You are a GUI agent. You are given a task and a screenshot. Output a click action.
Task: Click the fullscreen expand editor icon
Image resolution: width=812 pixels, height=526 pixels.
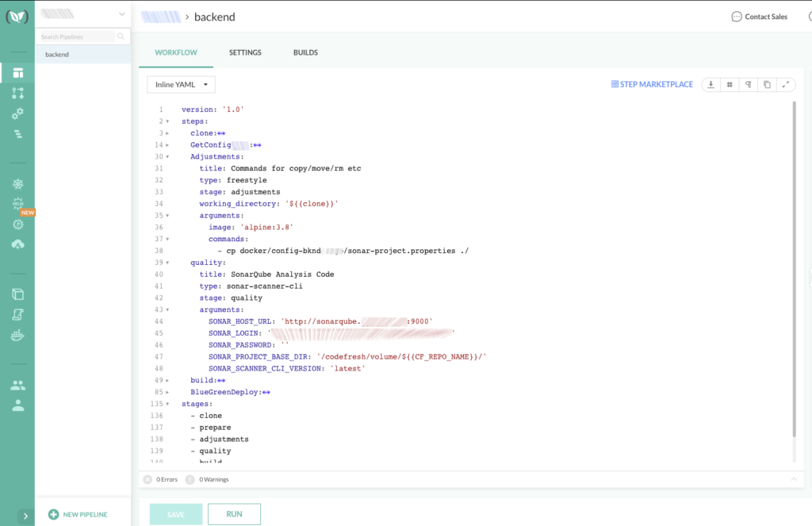(786, 84)
